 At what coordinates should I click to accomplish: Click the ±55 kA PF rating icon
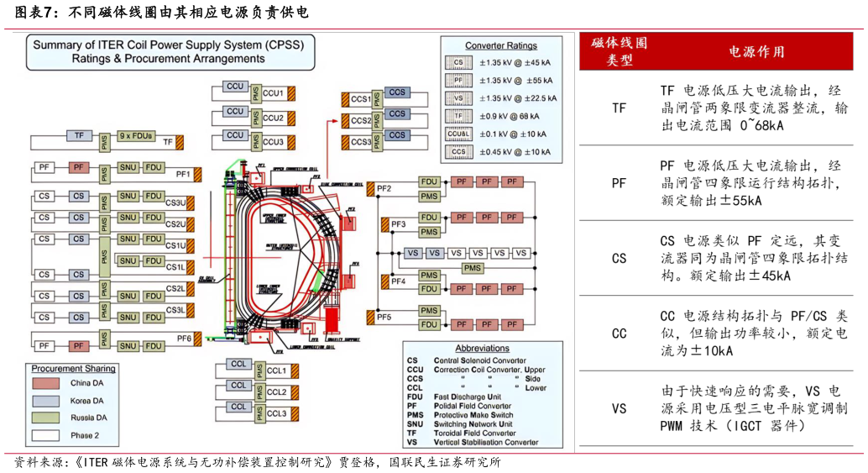click(x=458, y=81)
